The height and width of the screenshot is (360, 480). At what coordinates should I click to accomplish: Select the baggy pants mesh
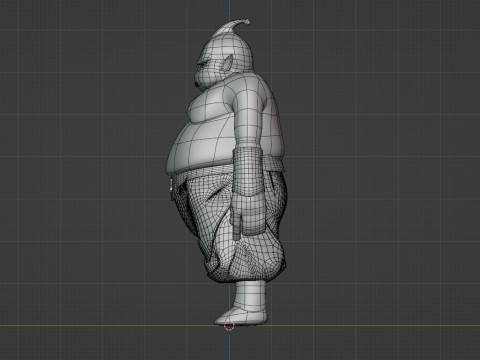pyautogui.click(x=230, y=224)
